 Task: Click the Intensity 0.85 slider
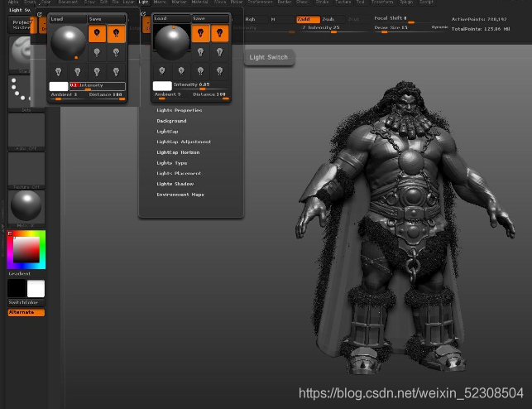coord(201,86)
